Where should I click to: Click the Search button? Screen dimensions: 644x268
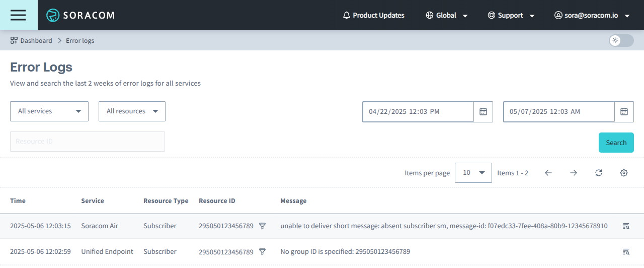(x=616, y=143)
